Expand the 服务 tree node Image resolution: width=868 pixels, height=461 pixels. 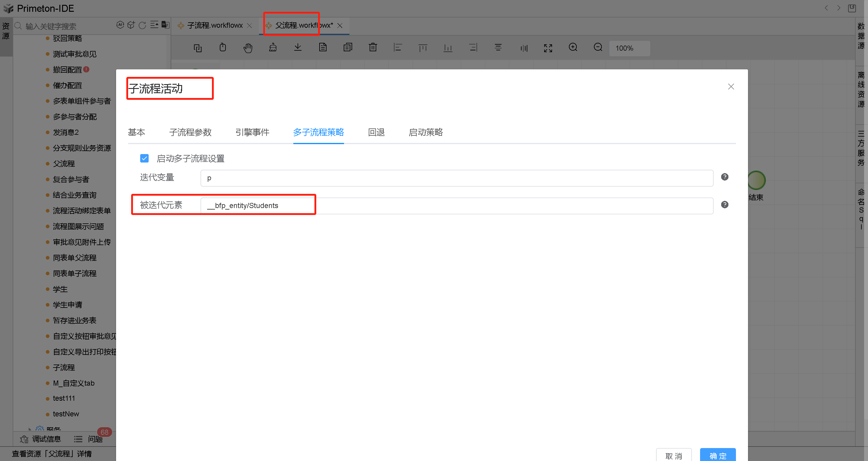30,429
